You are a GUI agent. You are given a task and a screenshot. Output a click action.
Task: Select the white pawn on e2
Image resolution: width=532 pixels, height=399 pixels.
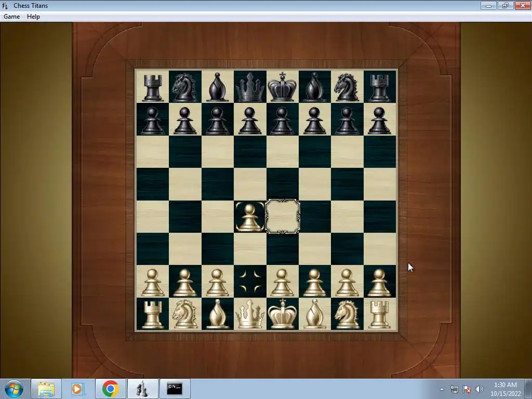click(x=282, y=282)
